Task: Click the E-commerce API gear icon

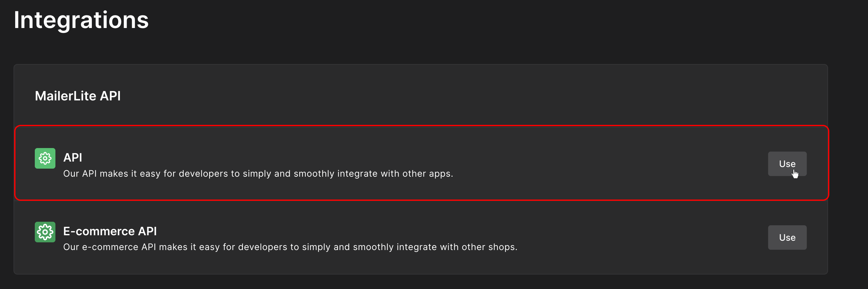Action: (45, 232)
